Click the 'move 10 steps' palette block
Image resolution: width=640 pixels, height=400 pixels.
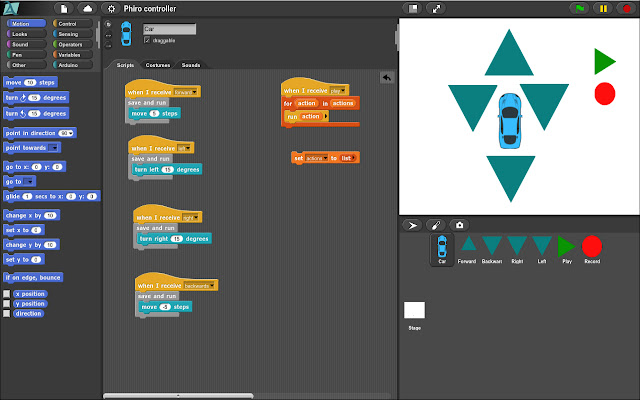pos(30,82)
